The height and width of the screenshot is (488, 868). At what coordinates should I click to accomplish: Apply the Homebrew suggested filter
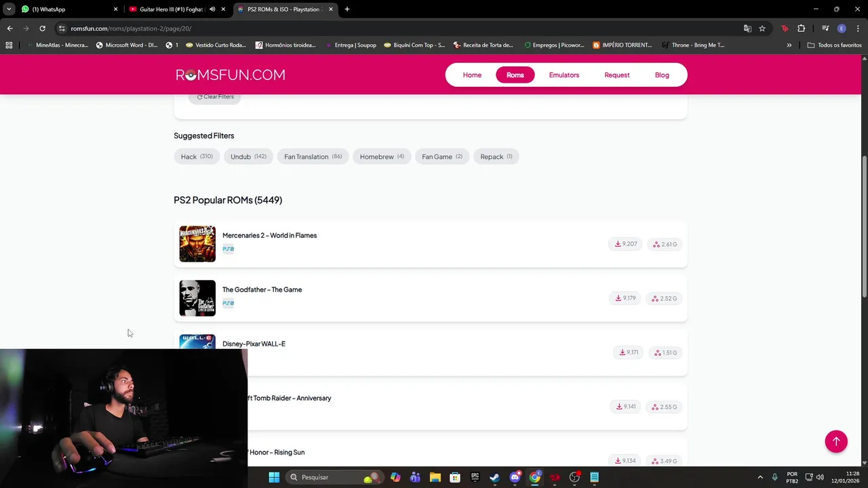pyautogui.click(x=382, y=157)
